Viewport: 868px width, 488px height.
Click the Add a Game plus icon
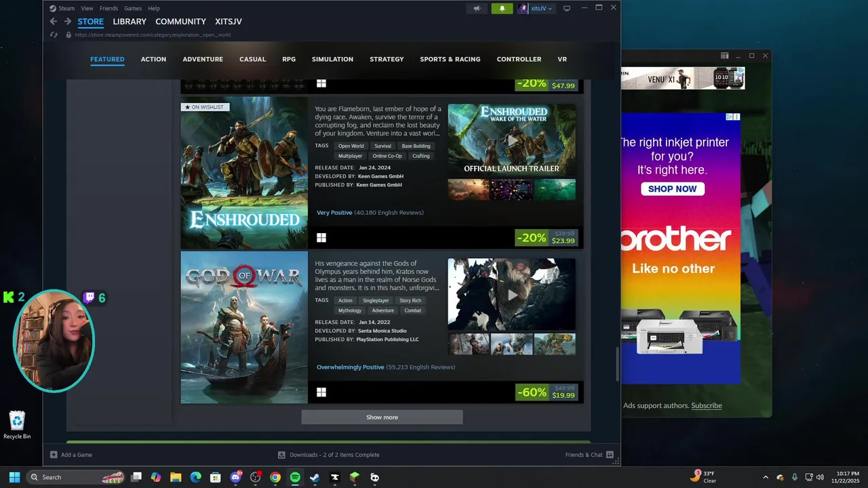(x=54, y=455)
